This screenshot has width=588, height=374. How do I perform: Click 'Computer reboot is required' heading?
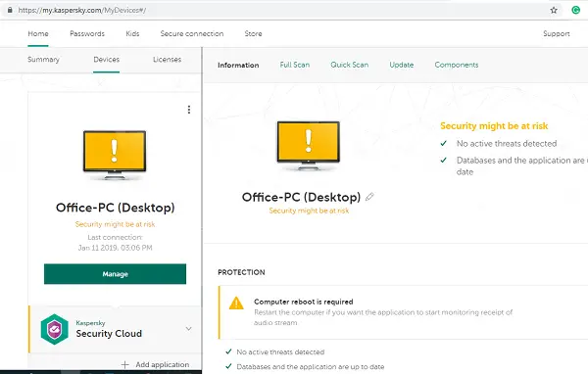tap(304, 302)
